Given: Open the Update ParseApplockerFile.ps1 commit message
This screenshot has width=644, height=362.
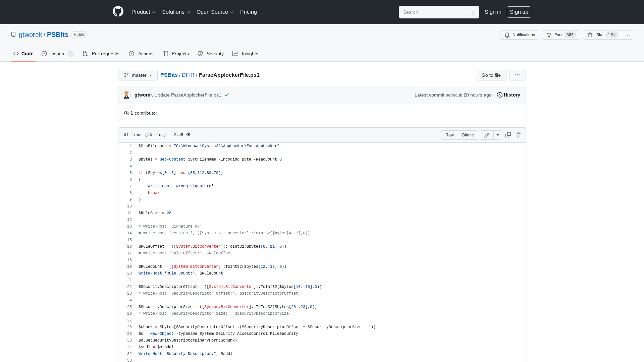Looking at the screenshot, I should 188,95.
